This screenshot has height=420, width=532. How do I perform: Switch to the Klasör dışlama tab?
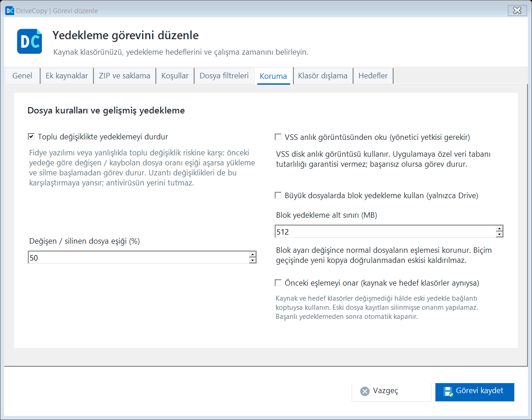pos(322,76)
